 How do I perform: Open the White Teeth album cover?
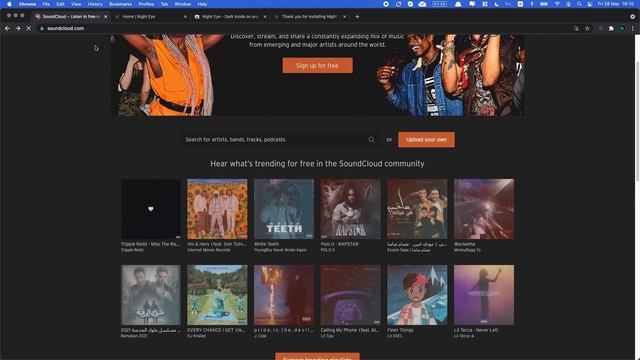point(284,209)
